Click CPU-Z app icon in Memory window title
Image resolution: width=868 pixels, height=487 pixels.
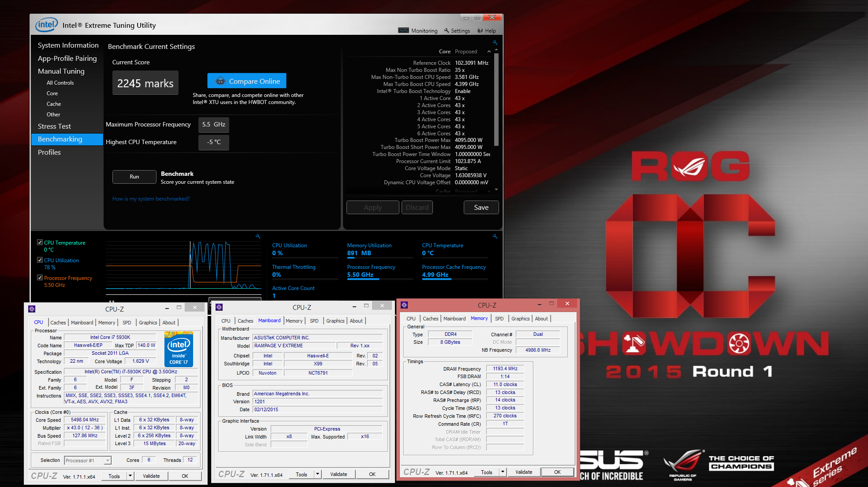(x=404, y=305)
